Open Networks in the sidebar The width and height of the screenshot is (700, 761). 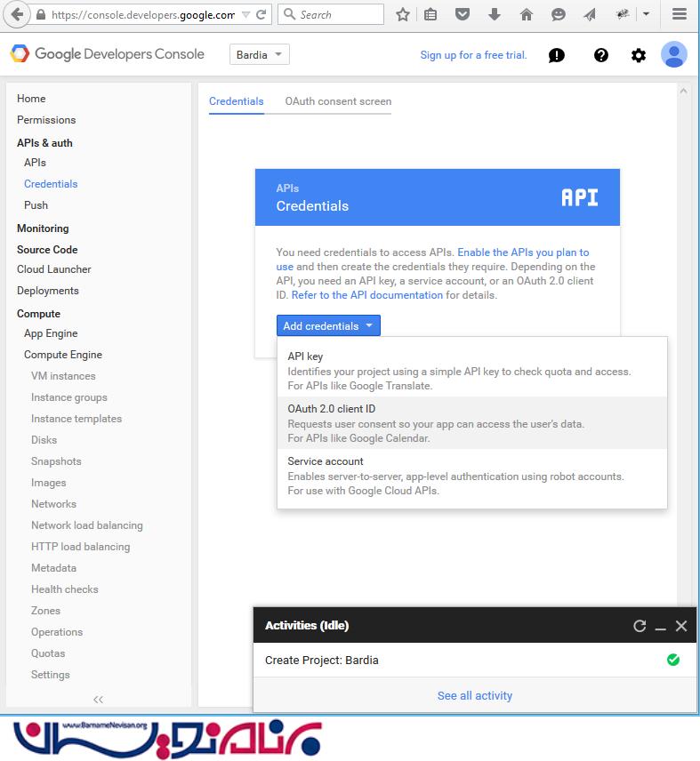53,504
